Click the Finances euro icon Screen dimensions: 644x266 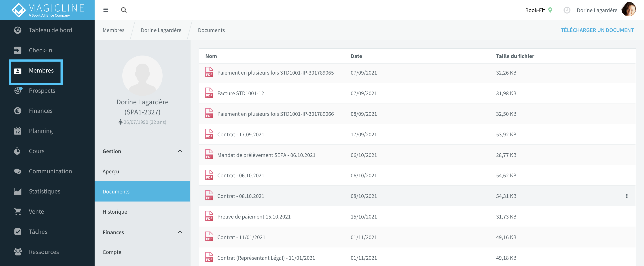click(x=17, y=111)
